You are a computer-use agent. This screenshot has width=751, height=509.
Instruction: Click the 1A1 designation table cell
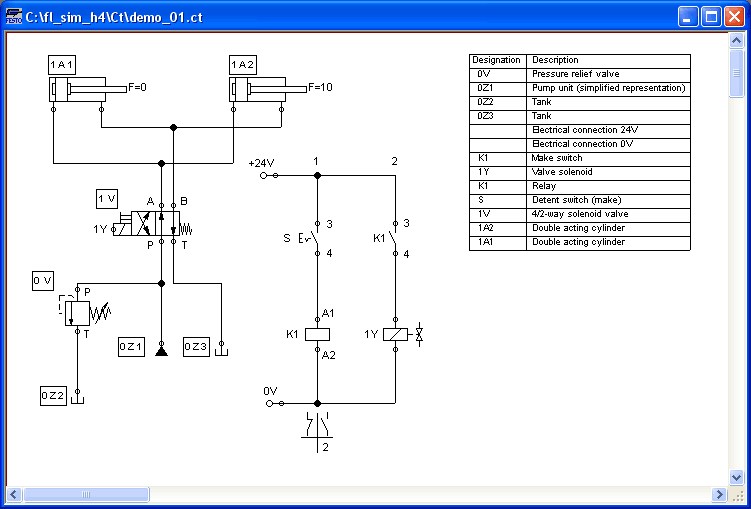coord(498,242)
